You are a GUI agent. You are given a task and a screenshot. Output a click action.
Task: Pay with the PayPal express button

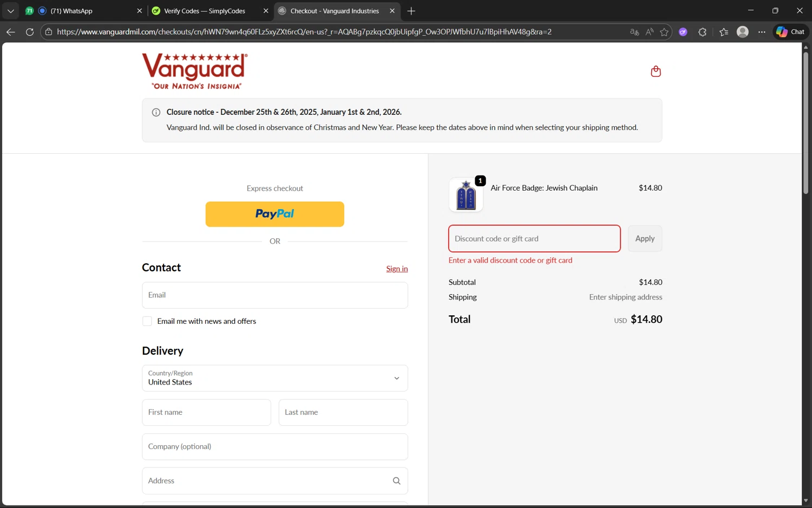pyautogui.click(x=275, y=214)
